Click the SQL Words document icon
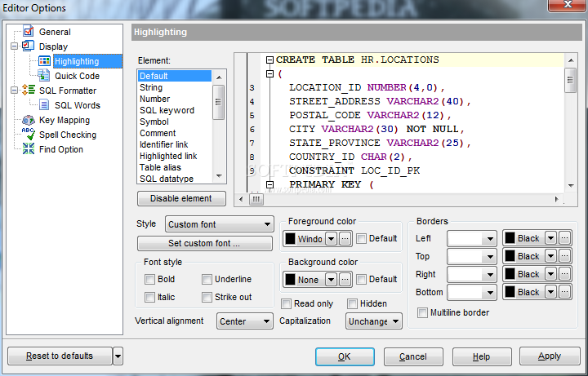 tap(44, 105)
